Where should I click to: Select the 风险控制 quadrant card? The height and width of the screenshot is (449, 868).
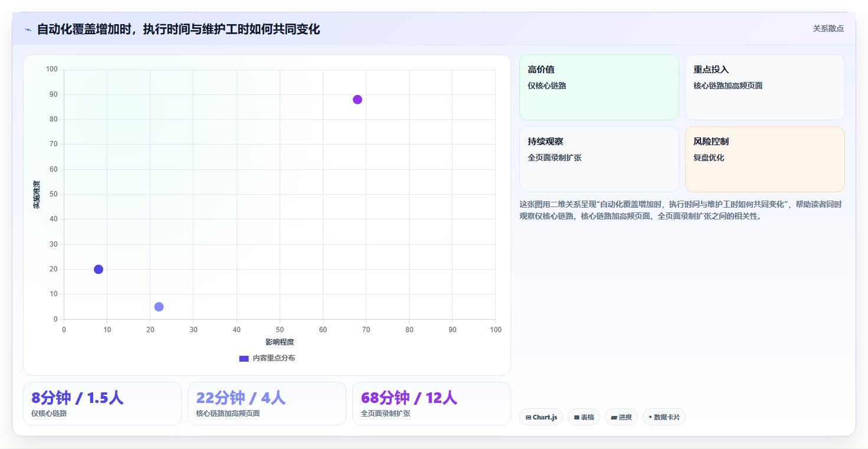[765, 159]
